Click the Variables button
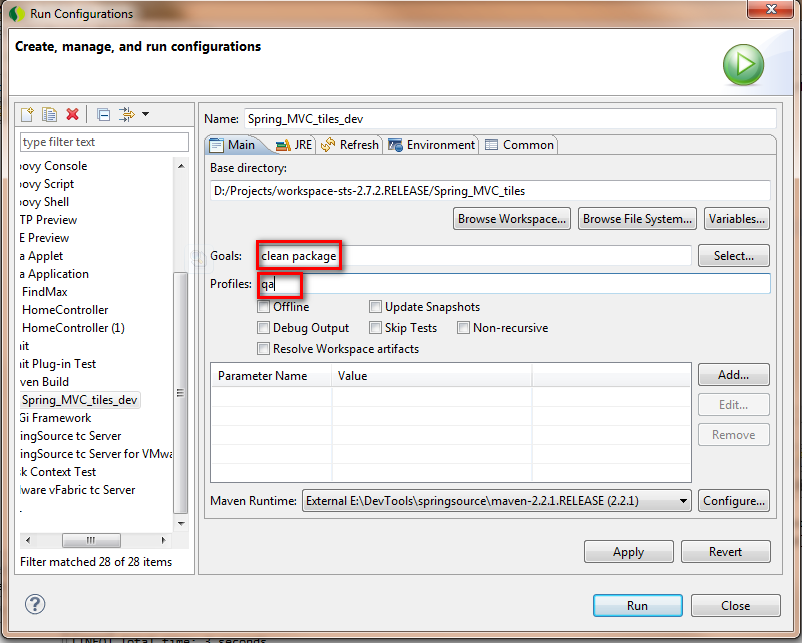The width and height of the screenshot is (802, 643). (737, 219)
